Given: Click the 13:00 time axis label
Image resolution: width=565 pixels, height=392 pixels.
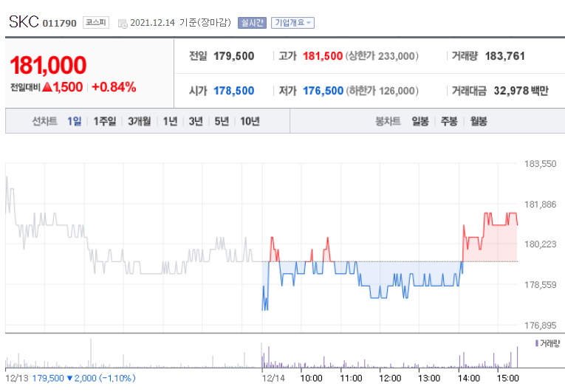Looking at the screenshot, I should [429, 378].
